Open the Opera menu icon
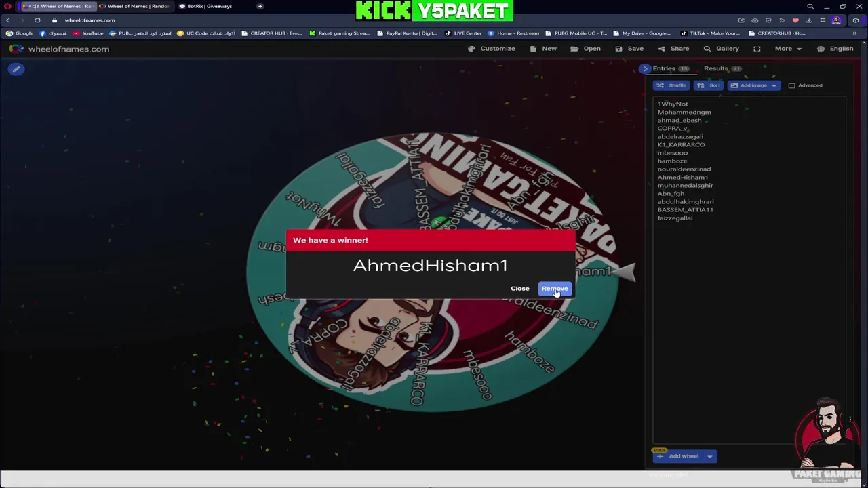868x488 pixels. (7, 6)
